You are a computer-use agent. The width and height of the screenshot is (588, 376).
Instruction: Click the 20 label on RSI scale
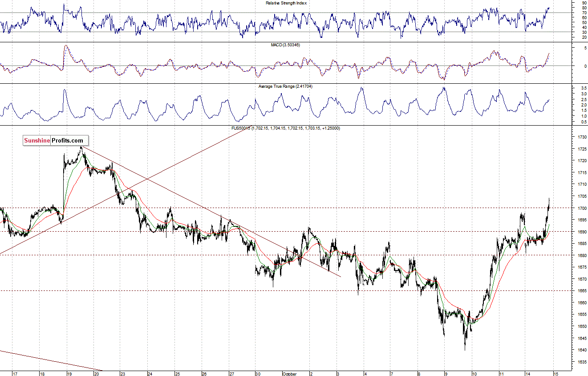pos(584,37)
